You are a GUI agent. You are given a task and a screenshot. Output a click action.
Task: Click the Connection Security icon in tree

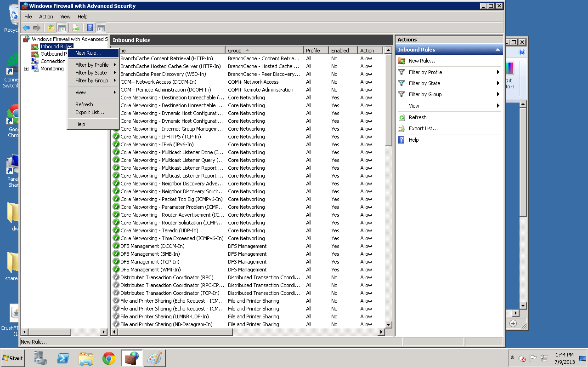pyautogui.click(x=35, y=61)
